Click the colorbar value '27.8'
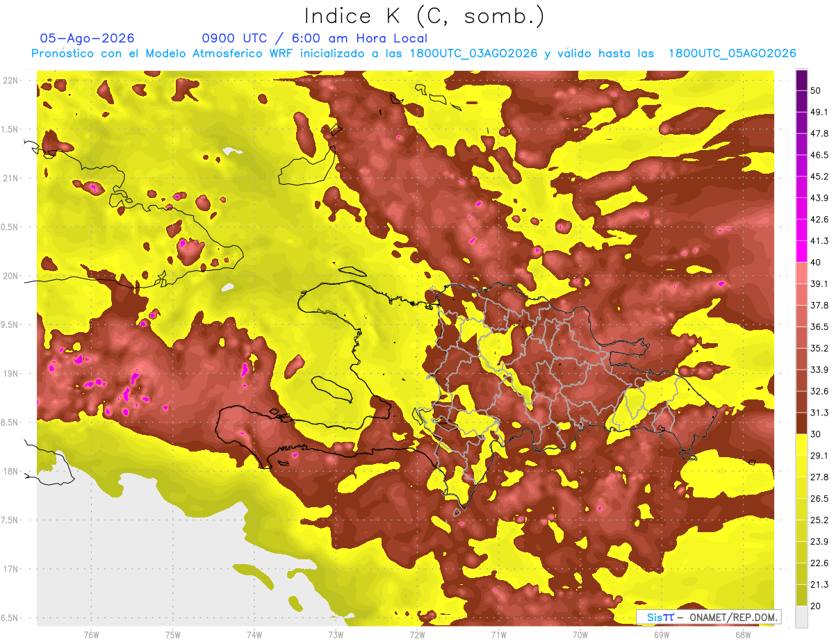834x644 pixels. pyautogui.click(x=819, y=477)
